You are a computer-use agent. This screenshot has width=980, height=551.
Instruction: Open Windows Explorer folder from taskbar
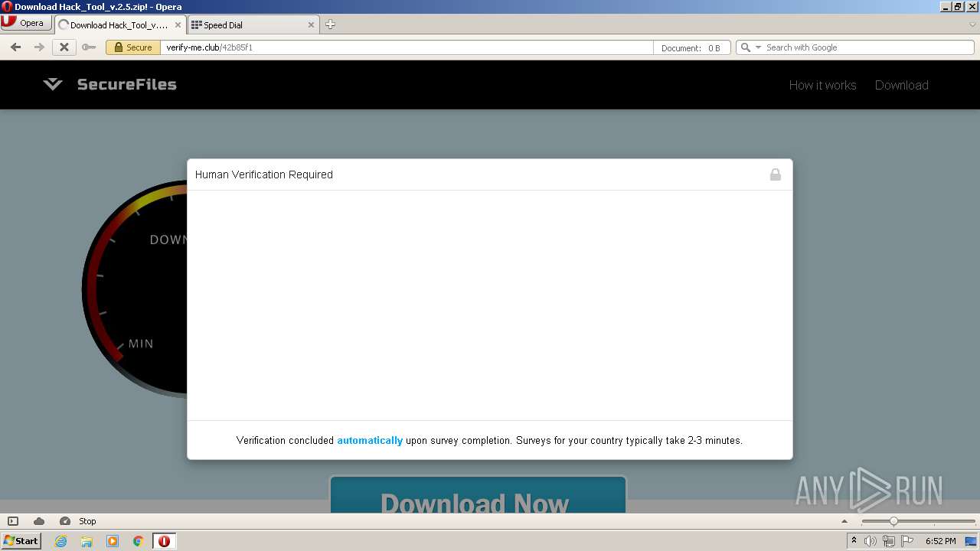point(87,541)
